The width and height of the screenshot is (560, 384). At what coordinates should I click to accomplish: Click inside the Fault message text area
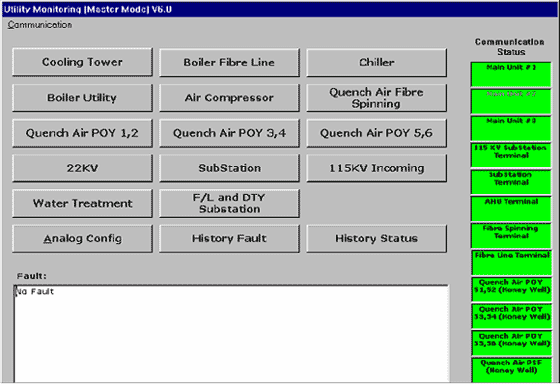point(231,334)
